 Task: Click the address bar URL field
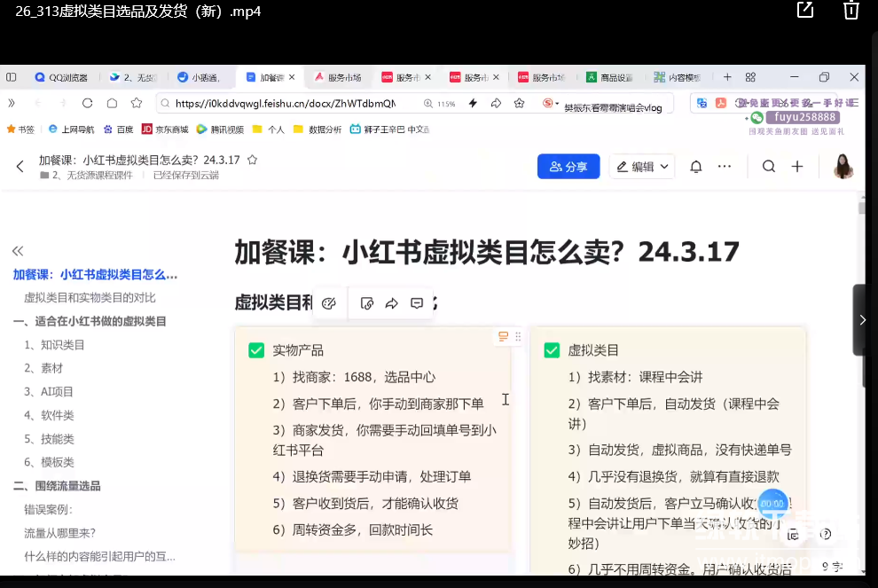(x=286, y=103)
